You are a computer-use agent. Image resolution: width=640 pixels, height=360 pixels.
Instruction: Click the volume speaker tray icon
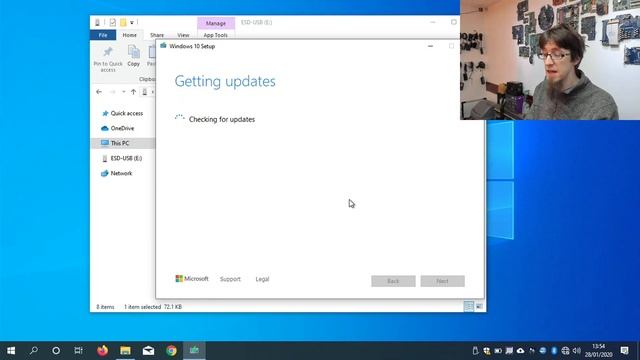(x=577, y=351)
